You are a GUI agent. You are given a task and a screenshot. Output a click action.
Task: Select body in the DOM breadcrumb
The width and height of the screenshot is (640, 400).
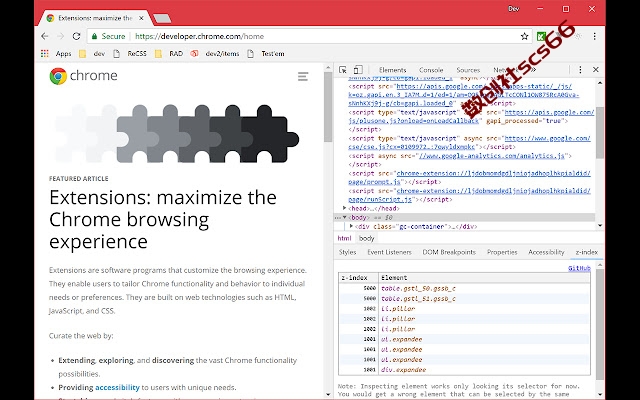[367, 238]
